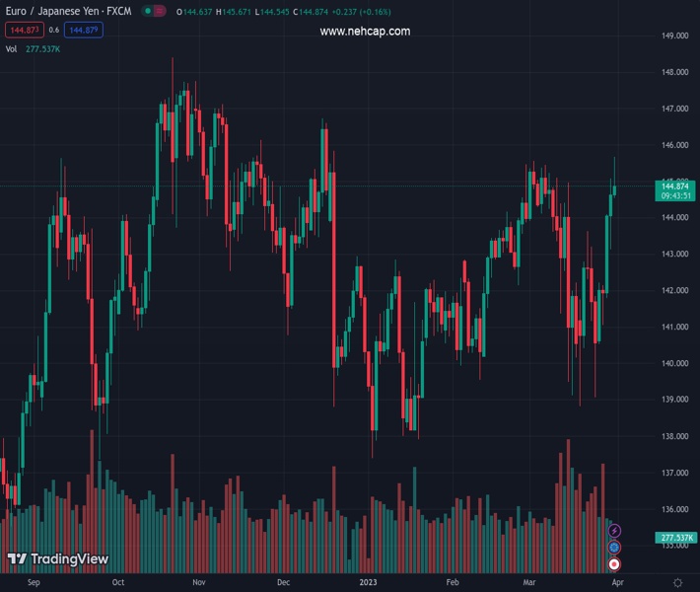700x592 pixels.
Task: Click the www.nehcap.com watermark text
Action: (x=365, y=32)
